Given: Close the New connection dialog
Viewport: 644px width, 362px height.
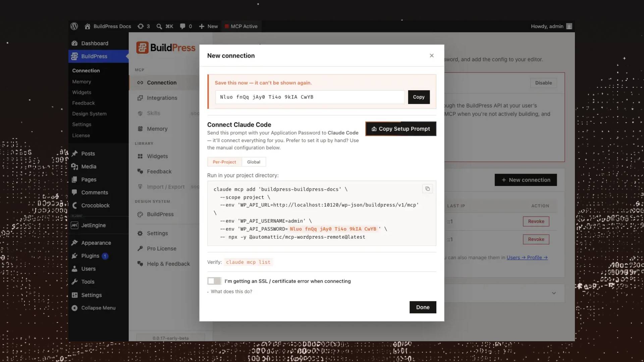Looking at the screenshot, I should pos(432,56).
